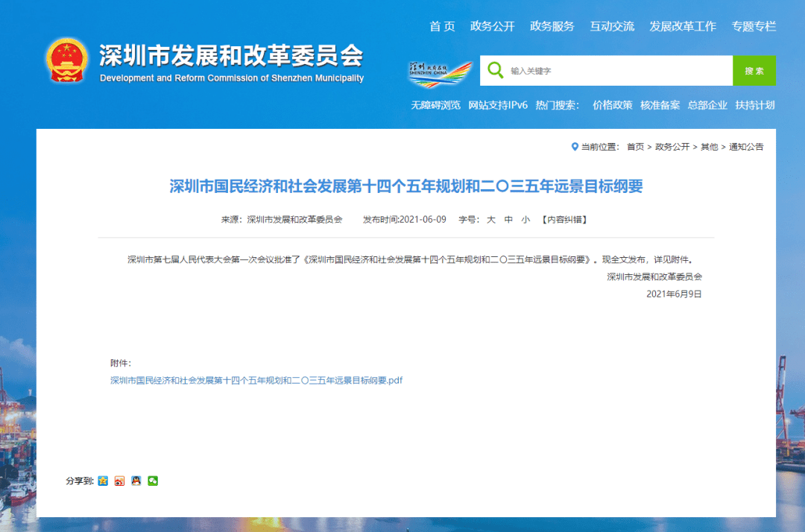The height and width of the screenshot is (532, 805).
Task: Select hot search term 价格政策
Action: pos(613,105)
